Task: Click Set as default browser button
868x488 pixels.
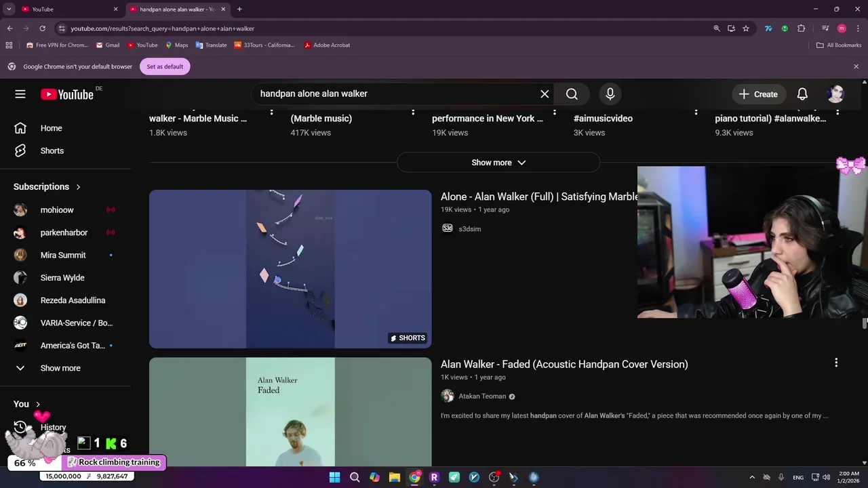Action: coord(165,66)
